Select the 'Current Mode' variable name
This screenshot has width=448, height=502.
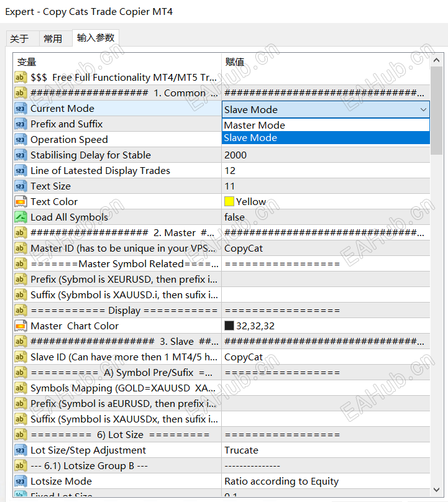(x=62, y=109)
